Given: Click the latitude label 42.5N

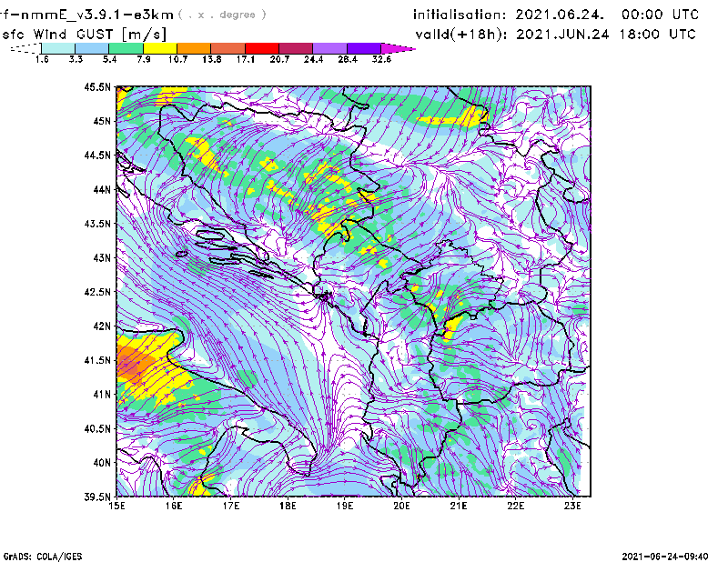Looking at the screenshot, I should click(x=97, y=292).
